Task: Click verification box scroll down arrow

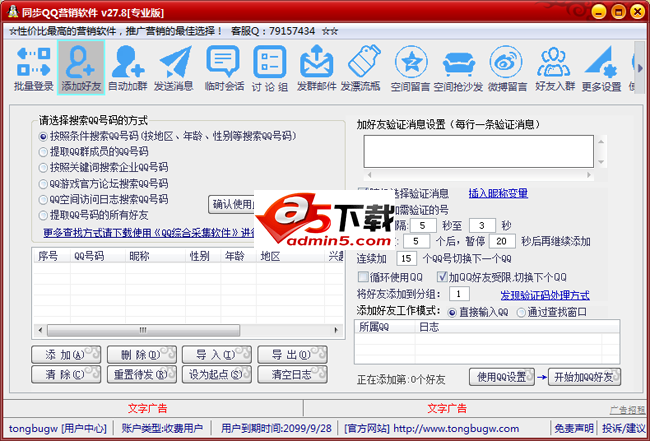Action: (x=601, y=162)
